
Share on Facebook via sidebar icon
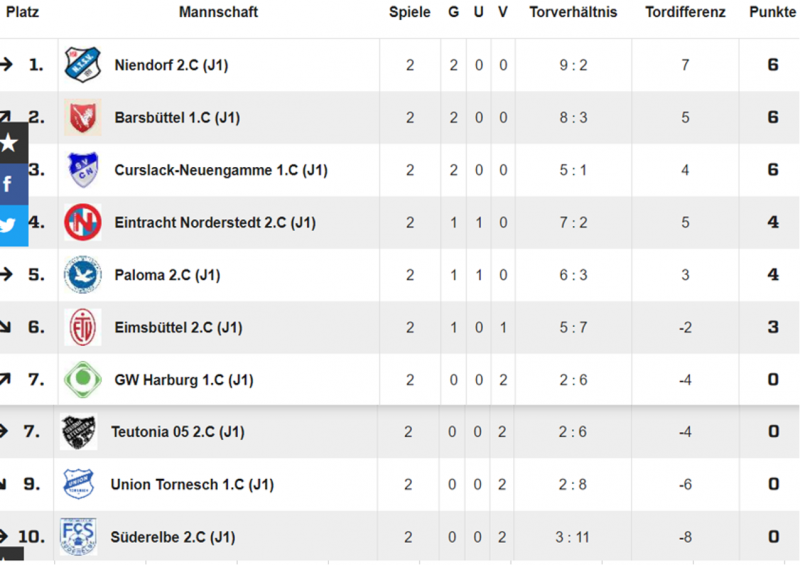click(10, 184)
